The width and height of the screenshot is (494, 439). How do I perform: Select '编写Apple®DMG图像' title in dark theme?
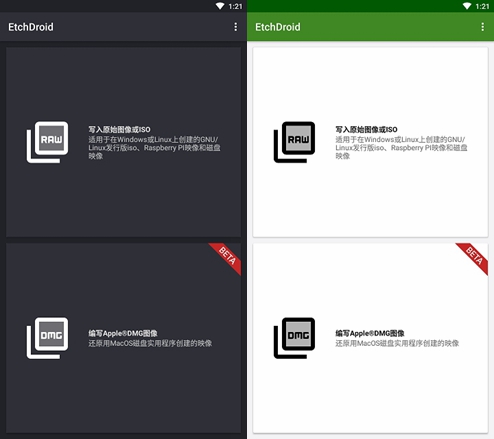[x=123, y=333]
